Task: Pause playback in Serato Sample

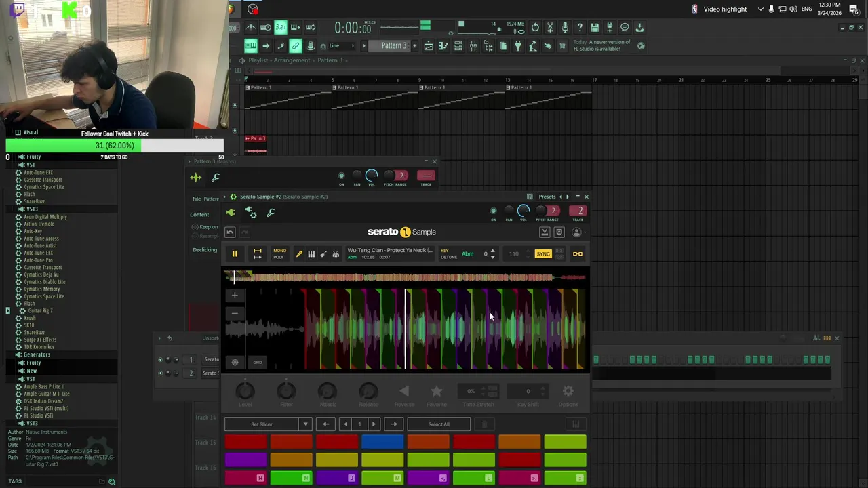Action: point(235,253)
